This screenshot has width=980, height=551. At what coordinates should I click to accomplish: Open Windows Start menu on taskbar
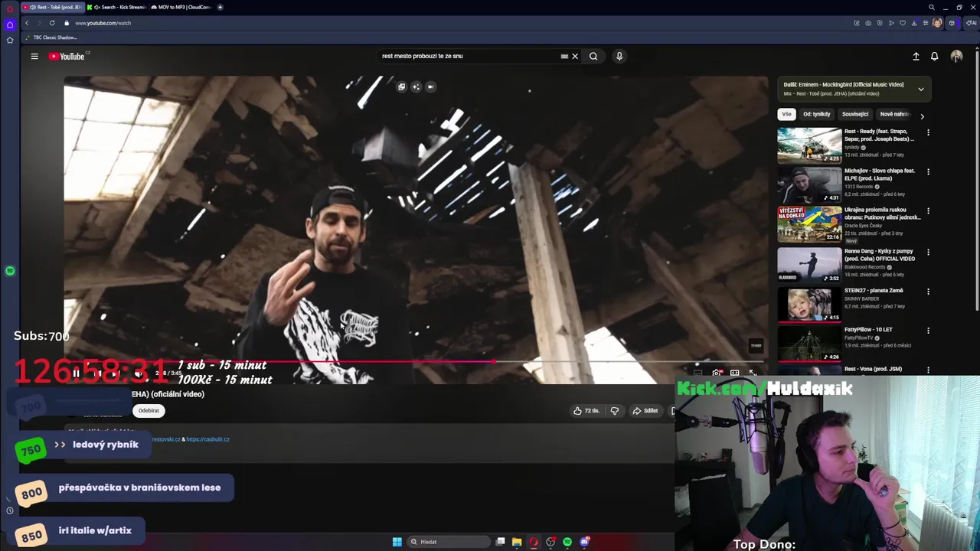[x=397, y=542]
